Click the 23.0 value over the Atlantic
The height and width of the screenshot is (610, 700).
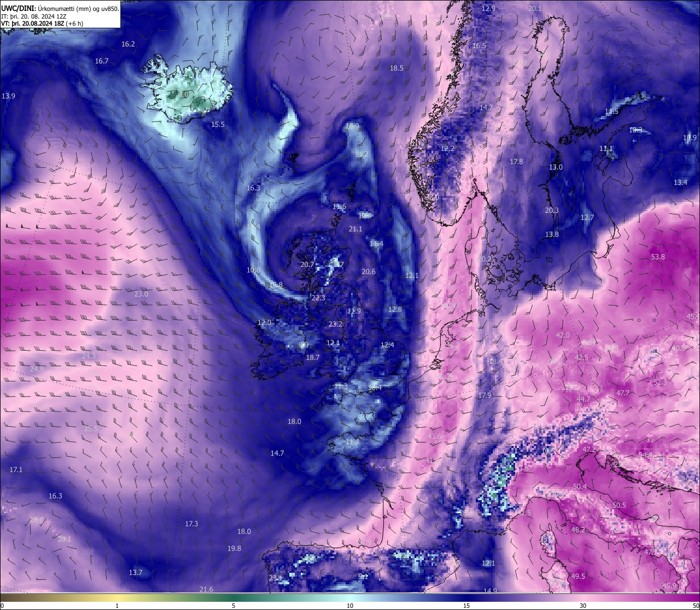[141, 294]
